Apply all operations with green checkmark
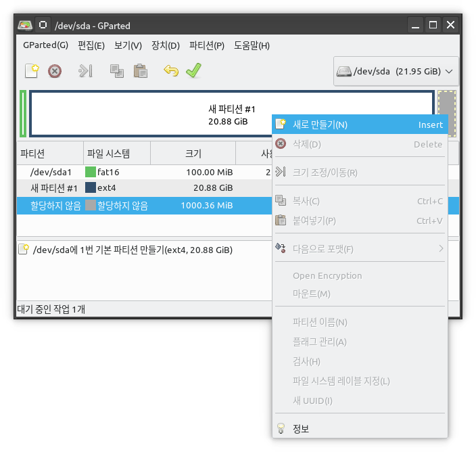Image resolution: width=476 pixels, height=452 pixels. pyautogui.click(x=193, y=70)
